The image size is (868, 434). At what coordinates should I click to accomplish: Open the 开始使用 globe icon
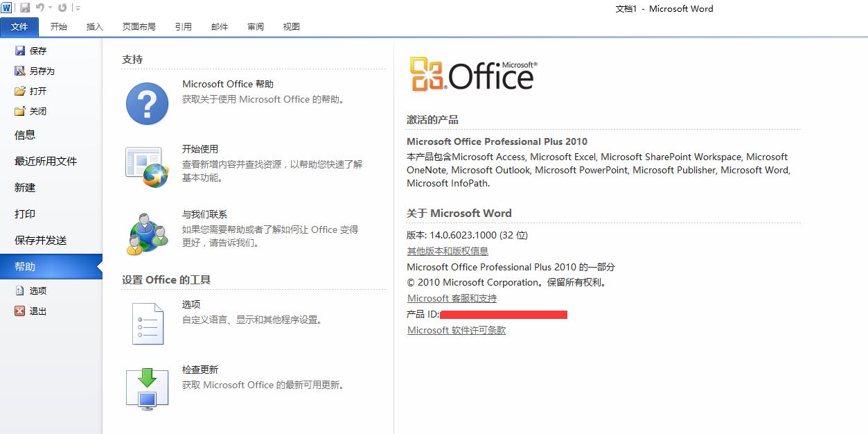point(147,167)
